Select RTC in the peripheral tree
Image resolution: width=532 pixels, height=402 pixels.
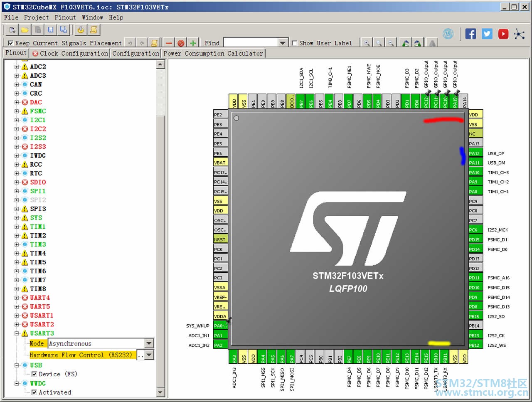[36, 173]
